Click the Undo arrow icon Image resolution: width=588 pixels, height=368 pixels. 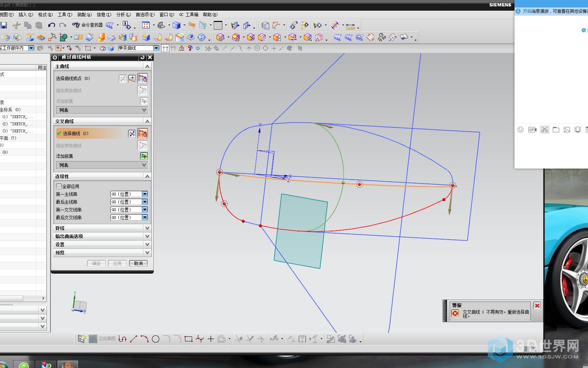pos(51,25)
